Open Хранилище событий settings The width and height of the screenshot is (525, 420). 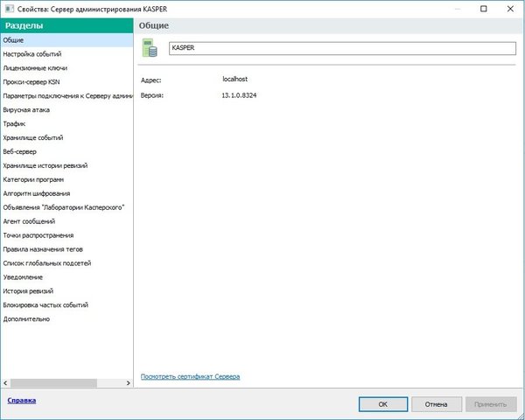32,137
